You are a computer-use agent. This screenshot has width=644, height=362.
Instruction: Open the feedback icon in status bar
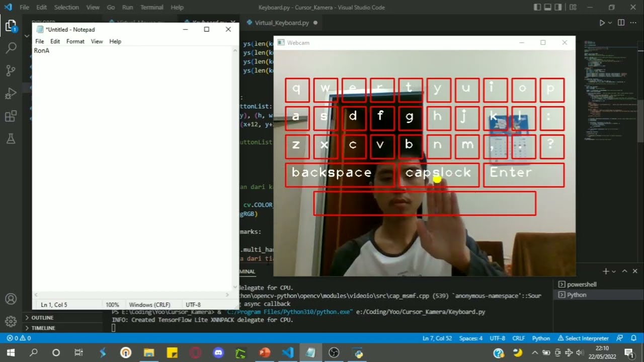620,338
